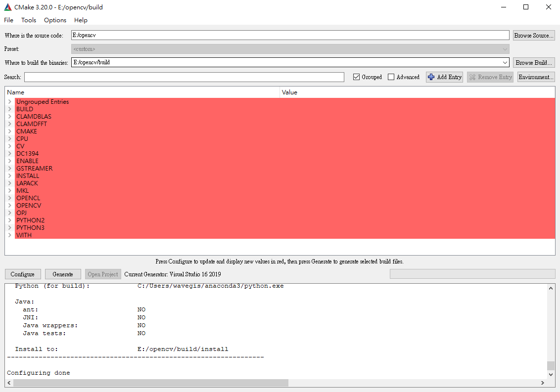Click the Java wrappers log line
560x392 pixels.
tap(84, 325)
